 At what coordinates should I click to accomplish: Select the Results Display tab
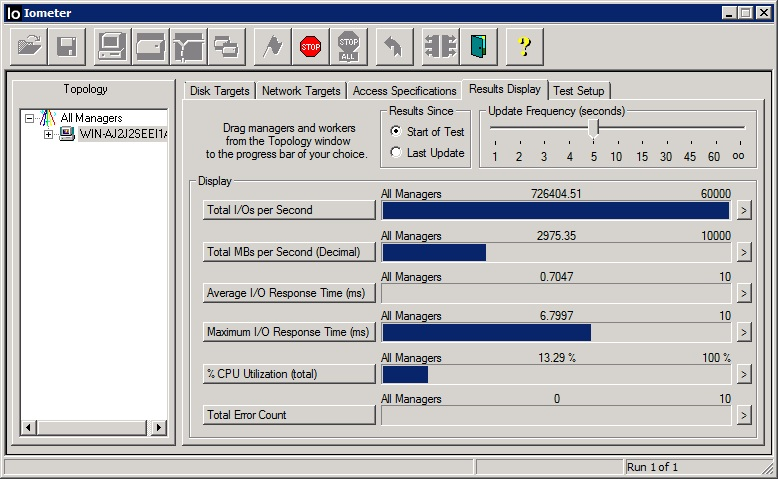pos(505,89)
